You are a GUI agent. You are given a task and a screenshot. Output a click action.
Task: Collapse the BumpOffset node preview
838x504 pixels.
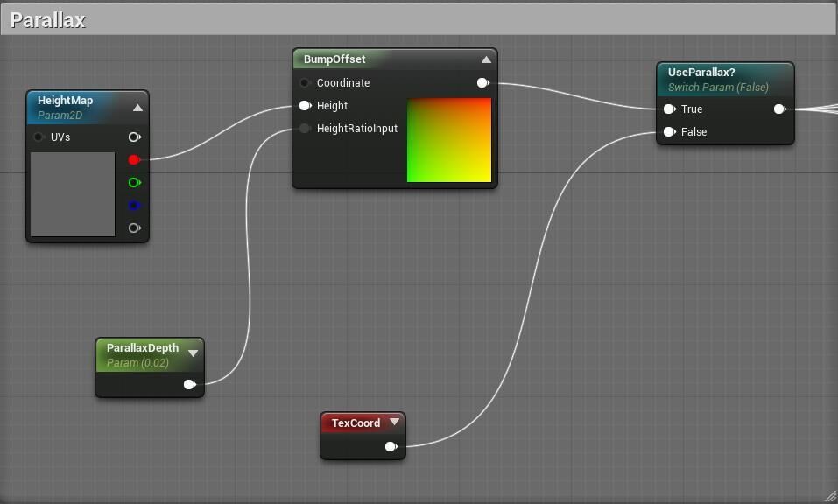coord(486,59)
